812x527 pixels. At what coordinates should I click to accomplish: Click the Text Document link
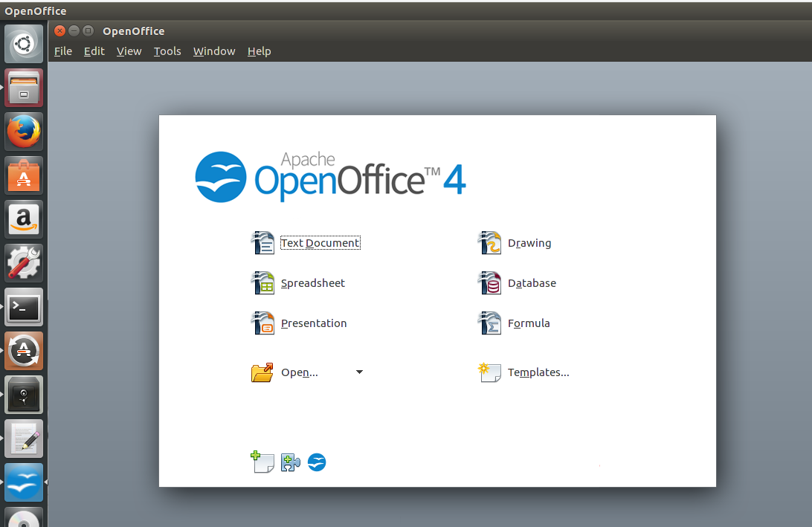tap(320, 243)
